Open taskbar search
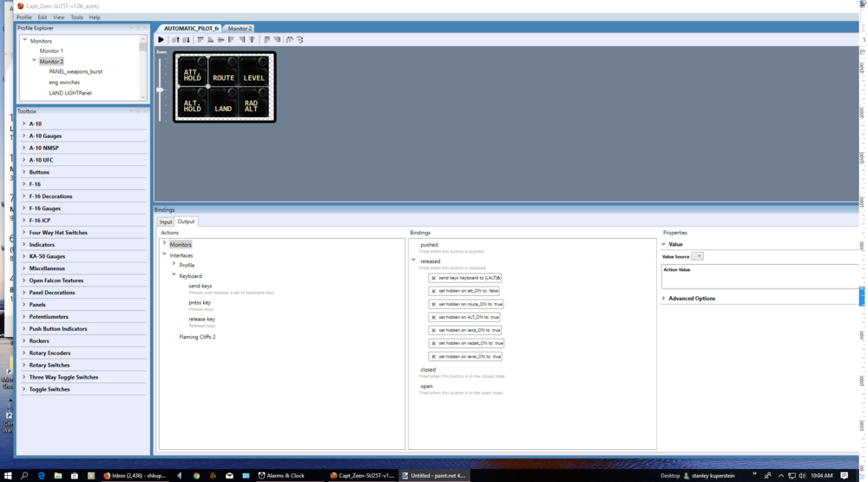 pyautogui.click(x=24, y=475)
